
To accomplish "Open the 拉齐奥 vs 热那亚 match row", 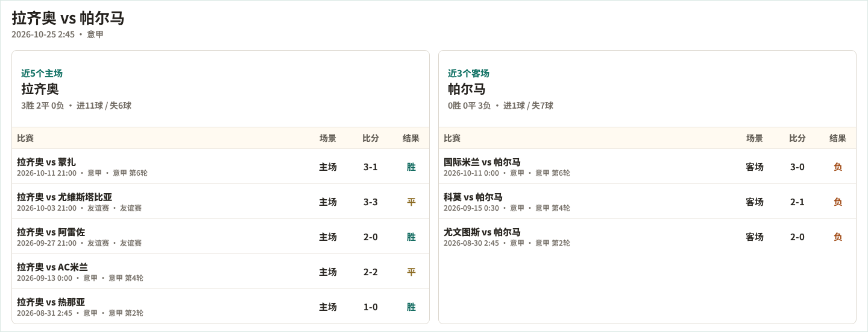I will click(221, 306).
